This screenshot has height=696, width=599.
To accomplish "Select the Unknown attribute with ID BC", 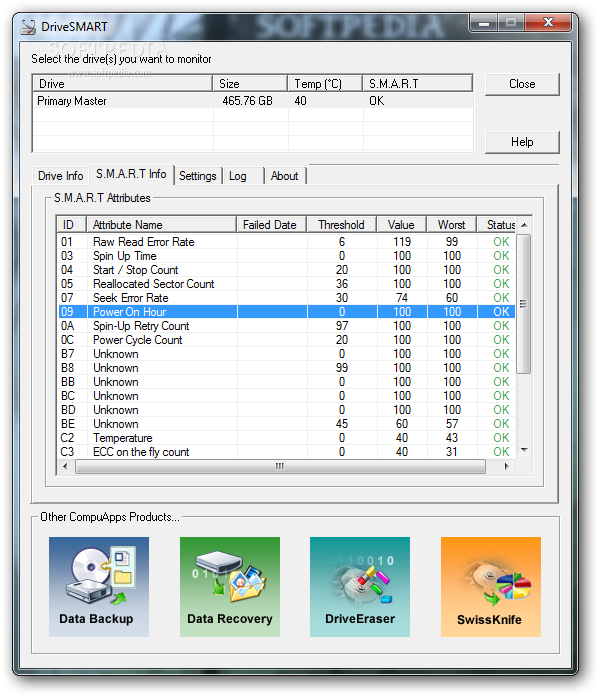I will point(286,396).
